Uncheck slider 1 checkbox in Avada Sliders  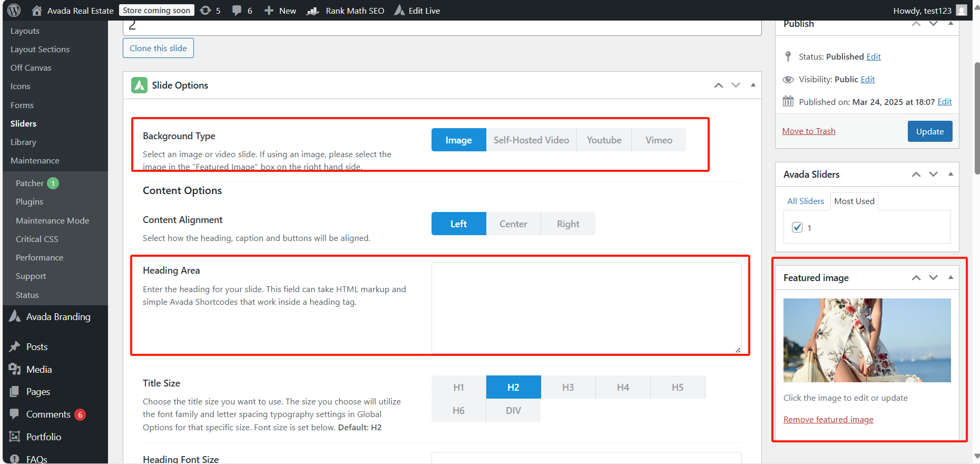797,227
